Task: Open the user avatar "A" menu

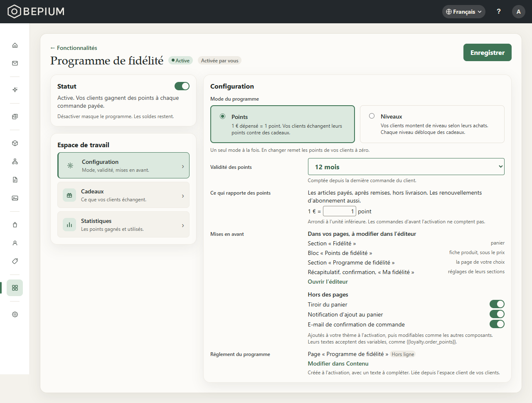Action: coord(519,12)
